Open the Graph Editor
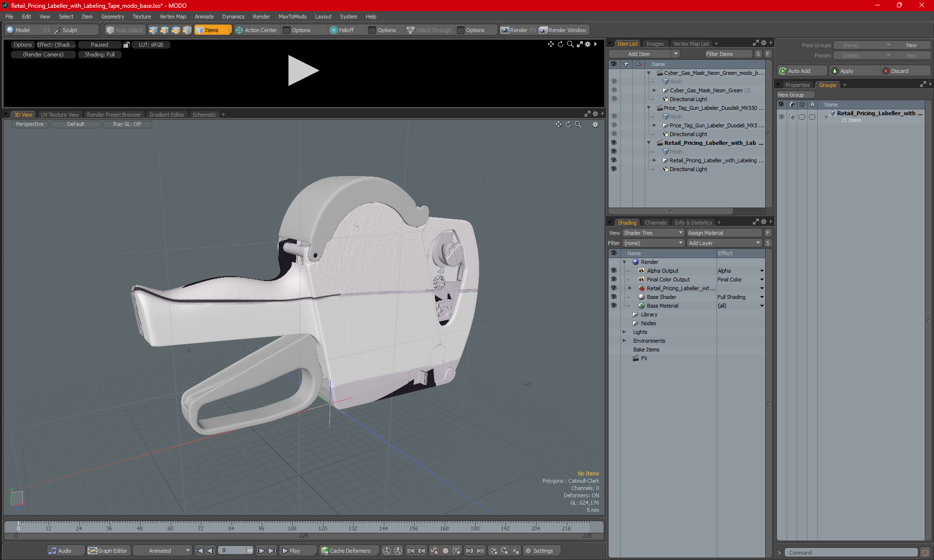The height and width of the screenshot is (560, 934). (x=108, y=551)
